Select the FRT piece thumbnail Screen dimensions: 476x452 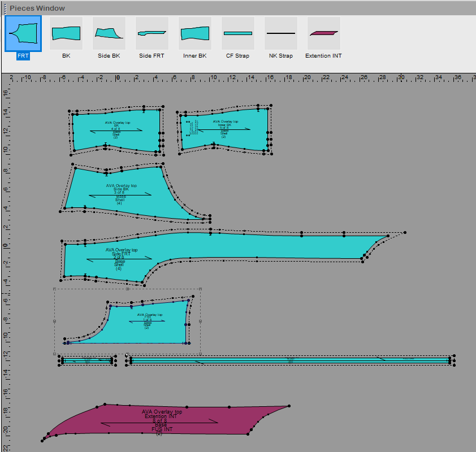coord(23,33)
